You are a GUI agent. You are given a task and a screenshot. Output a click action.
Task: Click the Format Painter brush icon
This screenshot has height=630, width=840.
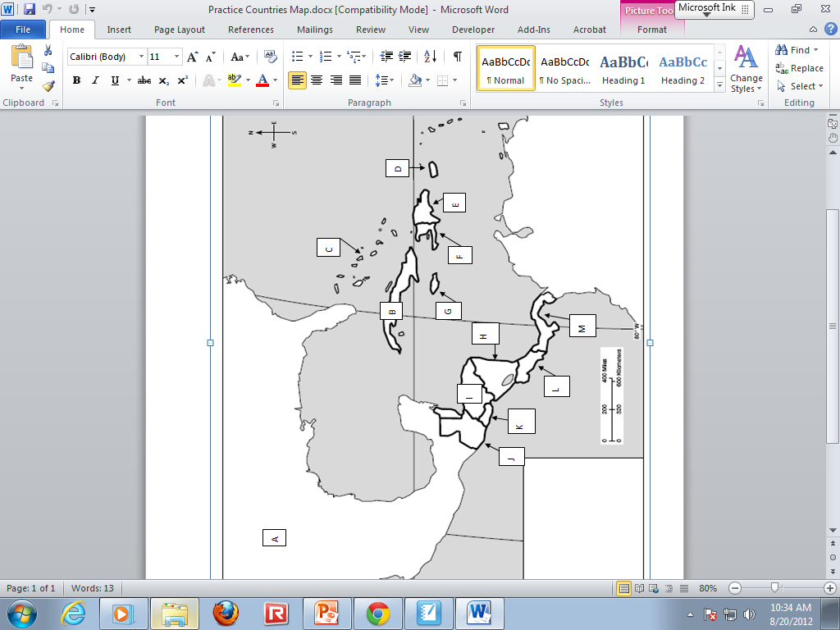[48, 85]
